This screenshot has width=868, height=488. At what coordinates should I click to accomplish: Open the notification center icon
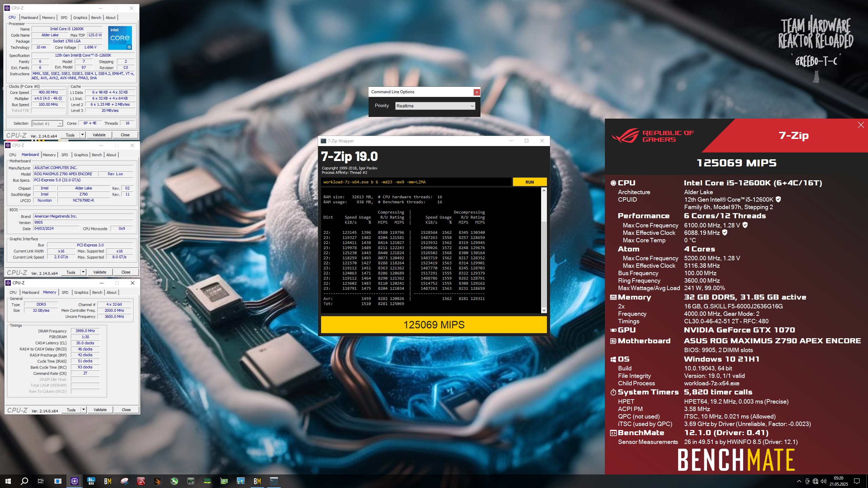(857, 481)
